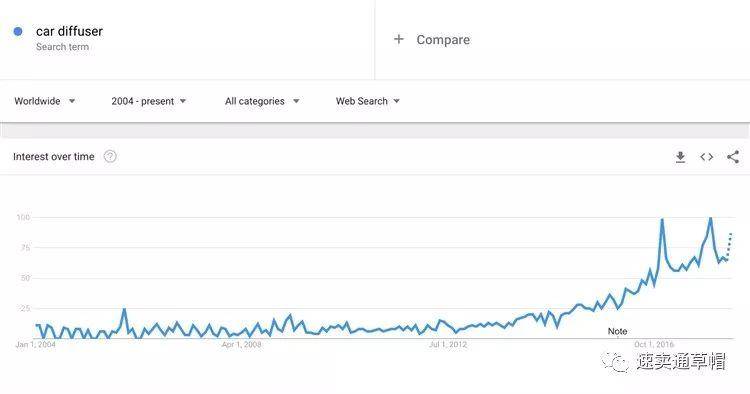
Task: Click the highest peak near the chart end
Action: coord(710,219)
